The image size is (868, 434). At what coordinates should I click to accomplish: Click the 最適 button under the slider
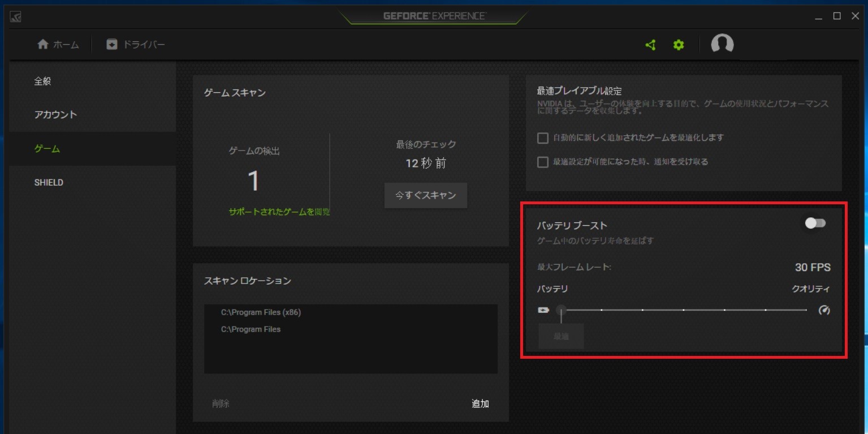(561, 336)
